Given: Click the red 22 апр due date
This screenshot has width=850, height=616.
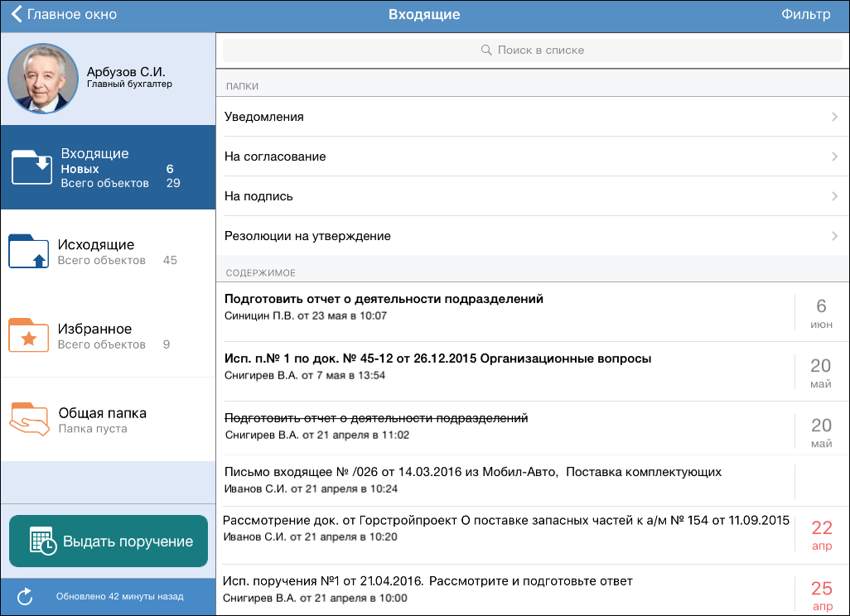Looking at the screenshot, I should (822, 535).
